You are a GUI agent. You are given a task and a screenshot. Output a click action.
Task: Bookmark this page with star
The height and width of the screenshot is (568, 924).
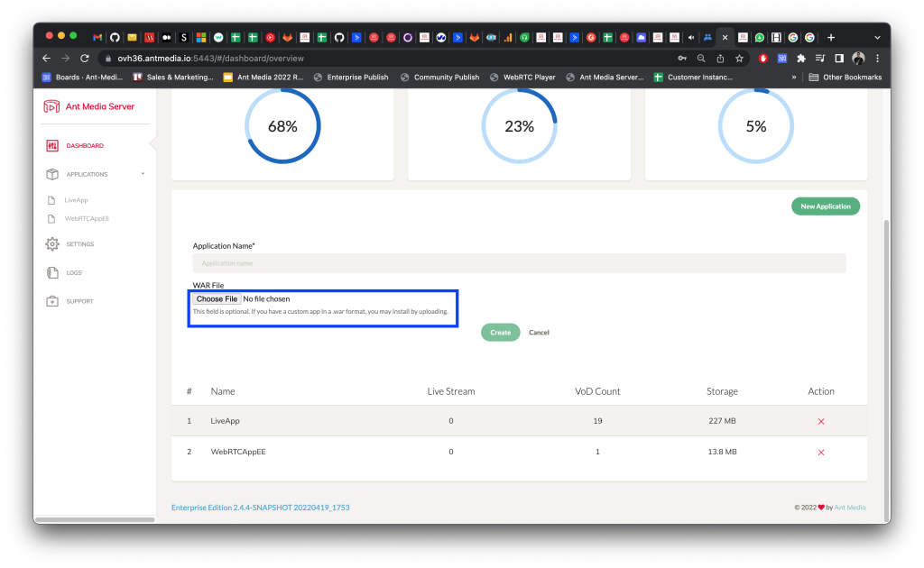point(739,59)
